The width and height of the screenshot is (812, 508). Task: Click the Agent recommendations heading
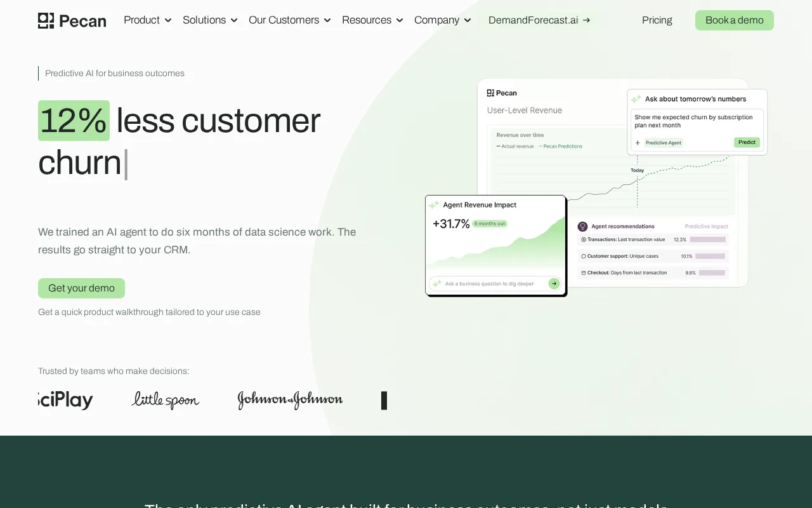(x=623, y=227)
